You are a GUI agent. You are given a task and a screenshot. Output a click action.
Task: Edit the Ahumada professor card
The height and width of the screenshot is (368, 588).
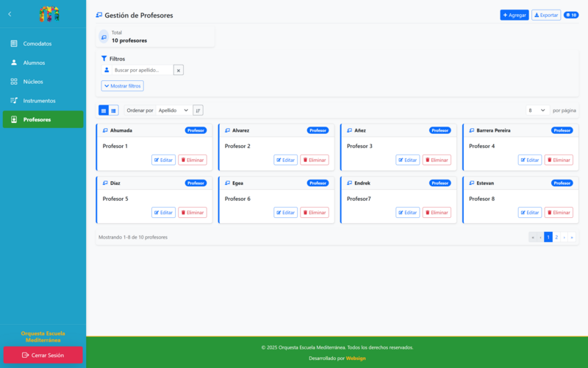pyautogui.click(x=163, y=160)
